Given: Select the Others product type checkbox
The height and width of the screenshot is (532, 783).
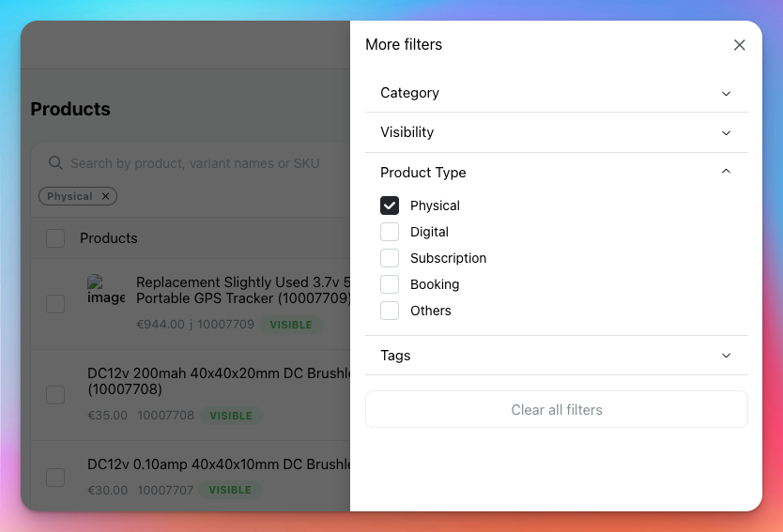Looking at the screenshot, I should pyautogui.click(x=390, y=311).
